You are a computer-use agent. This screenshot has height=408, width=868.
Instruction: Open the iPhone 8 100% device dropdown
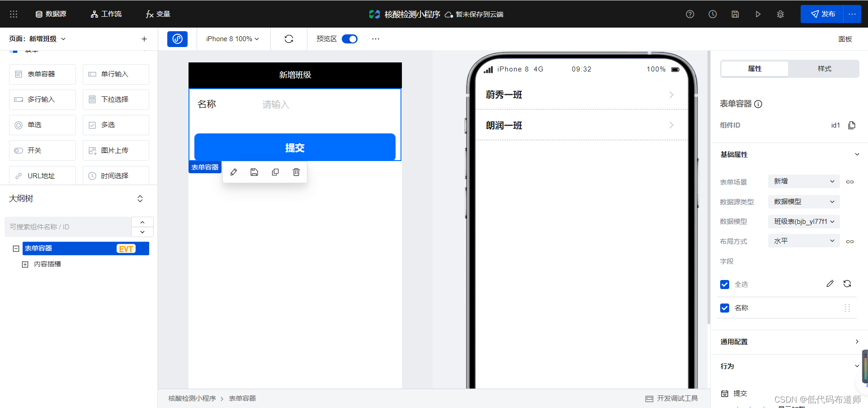[x=232, y=39]
